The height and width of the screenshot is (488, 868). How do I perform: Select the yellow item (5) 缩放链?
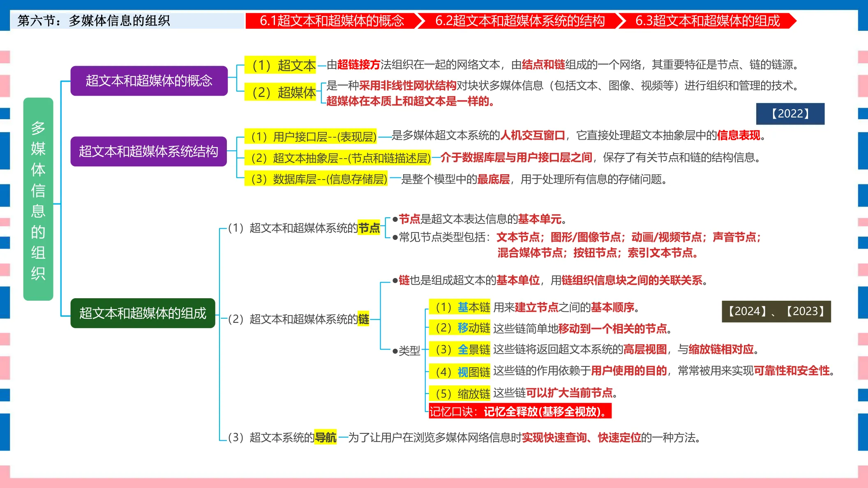click(x=460, y=394)
